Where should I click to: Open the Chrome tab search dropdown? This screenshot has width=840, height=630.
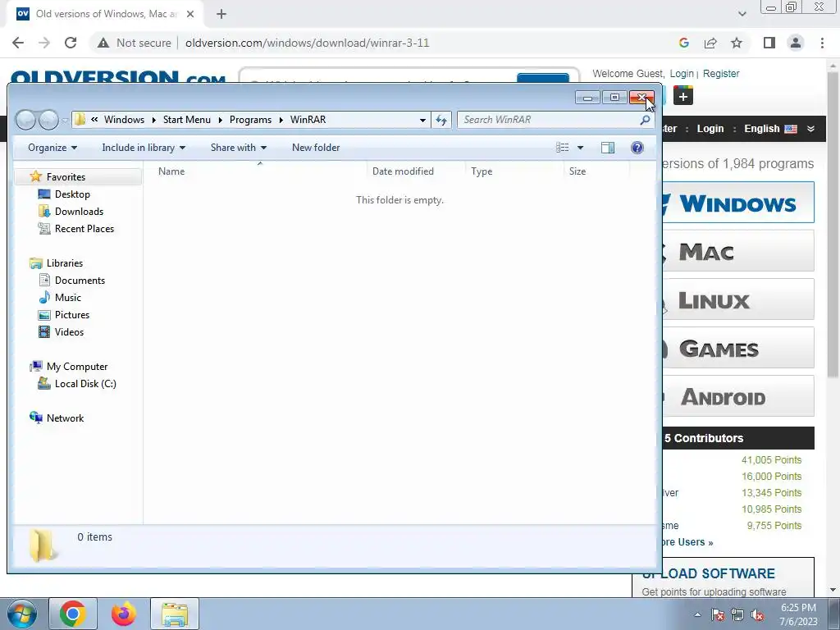click(x=742, y=14)
